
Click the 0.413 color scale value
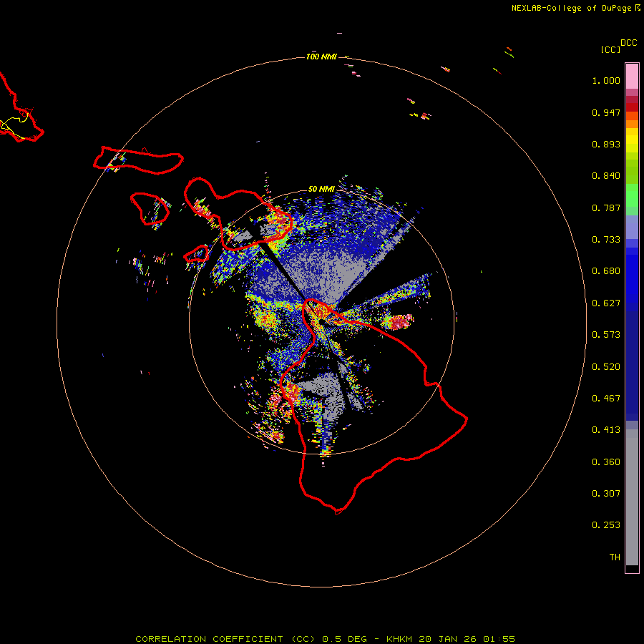click(x=606, y=430)
